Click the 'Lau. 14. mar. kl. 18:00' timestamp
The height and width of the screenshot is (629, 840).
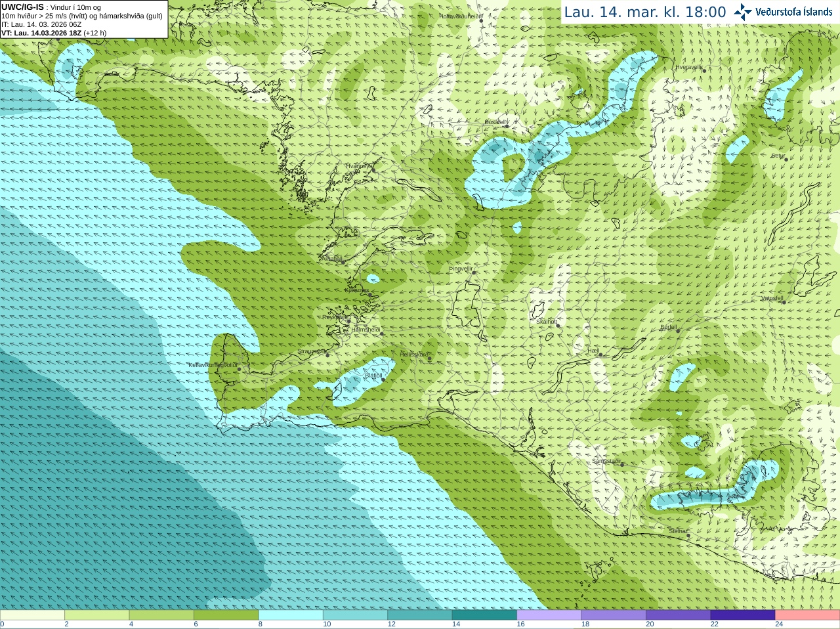point(645,12)
